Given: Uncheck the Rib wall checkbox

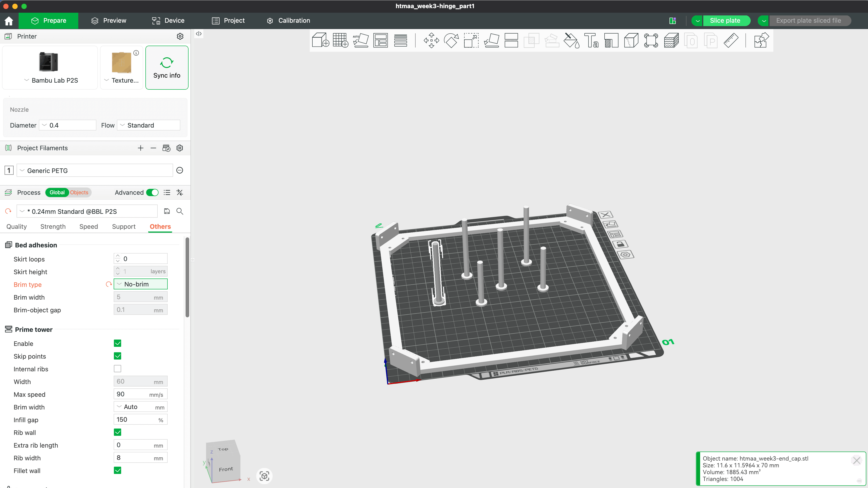Looking at the screenshot, I should tap(118, 432).
